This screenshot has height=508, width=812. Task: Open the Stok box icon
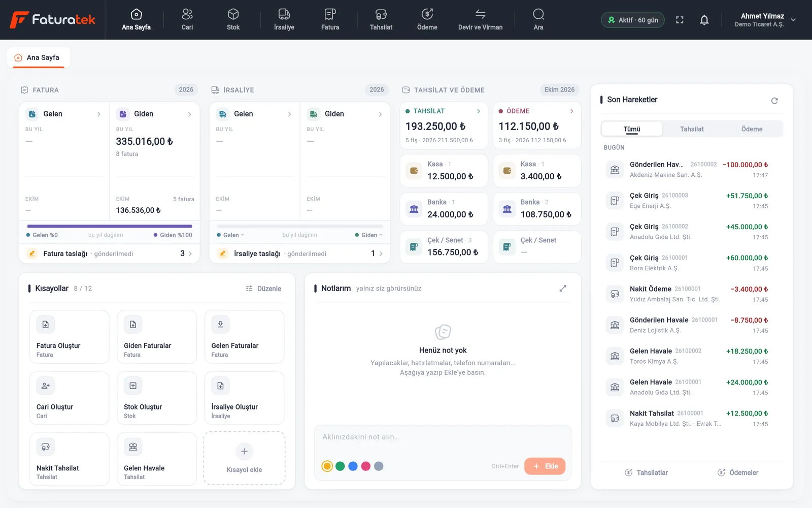tap(233, 14)
